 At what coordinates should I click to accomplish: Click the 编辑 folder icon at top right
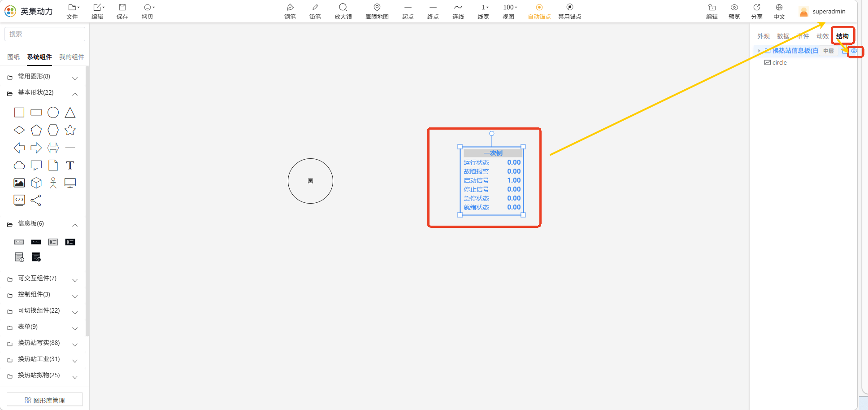coord(712,12)
